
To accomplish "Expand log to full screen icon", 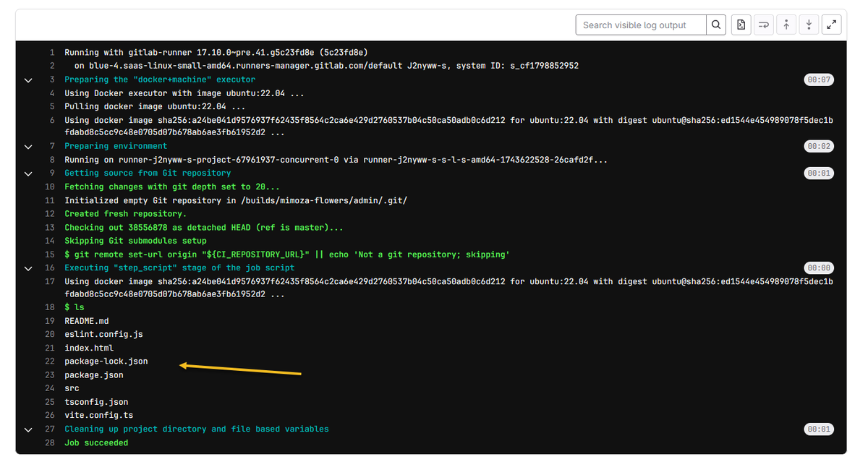I will 832,25.
